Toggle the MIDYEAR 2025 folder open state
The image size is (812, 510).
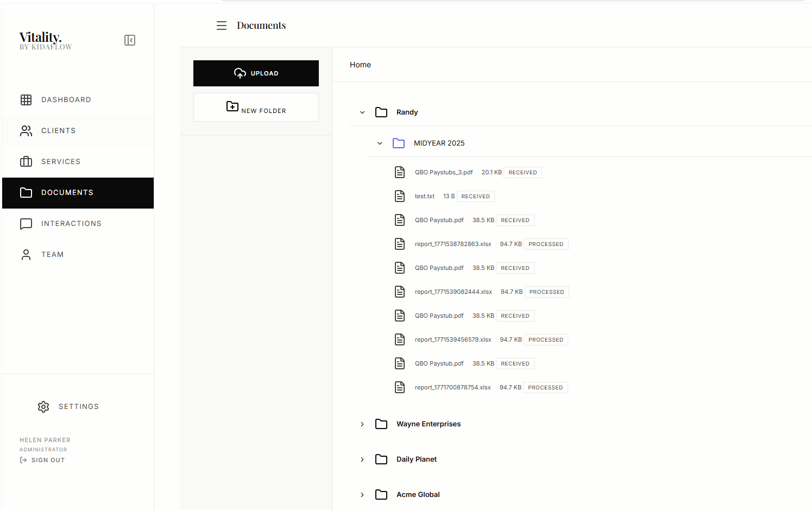click(x=379, y=143)
